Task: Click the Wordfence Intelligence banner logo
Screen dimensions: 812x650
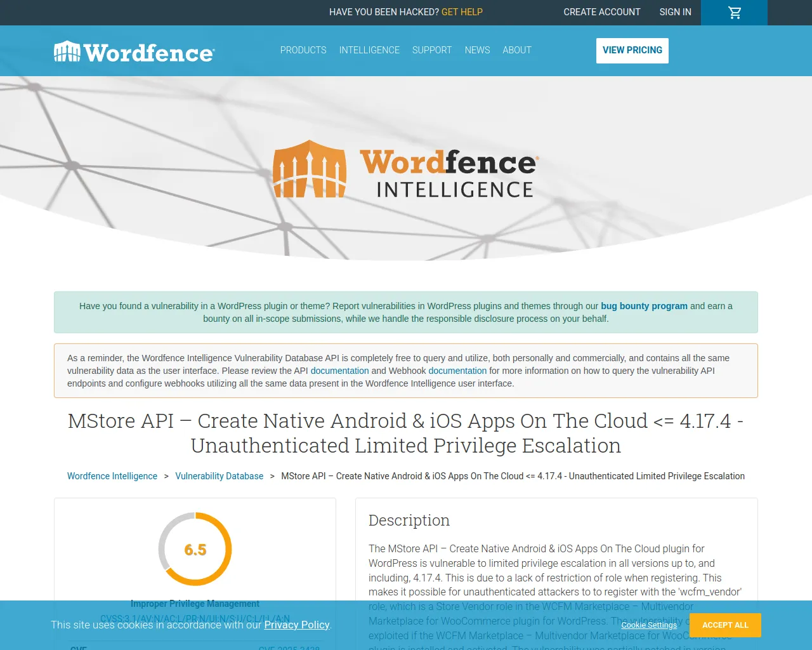Action: (x=406, y=169)
